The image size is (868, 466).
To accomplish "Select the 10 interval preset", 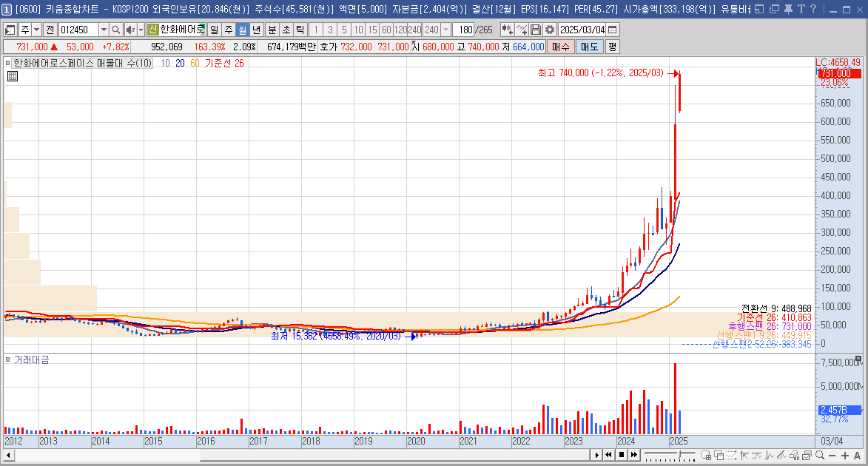I will point(359,30).
